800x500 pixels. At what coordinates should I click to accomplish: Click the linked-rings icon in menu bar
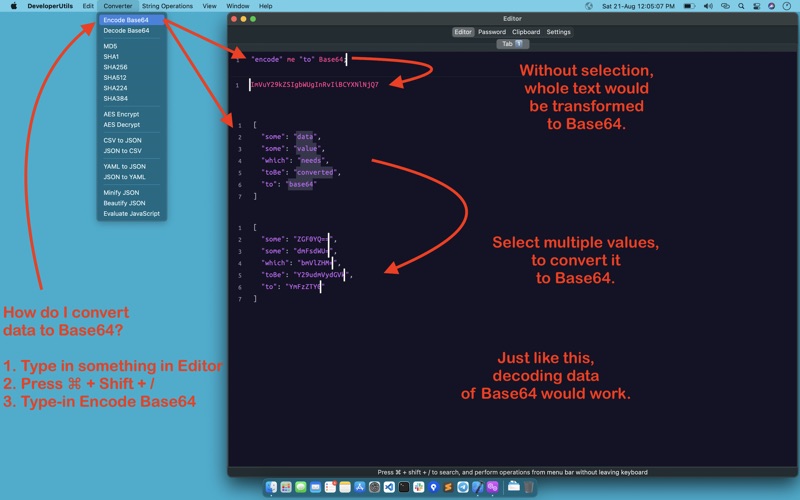(x=725, y=6)
